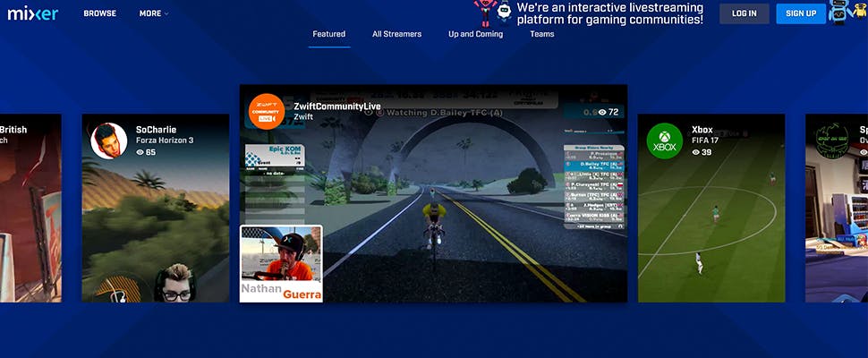Open the partially visible British stream card
The width and height of the screenshot is (868, 358).
(30, 208)
